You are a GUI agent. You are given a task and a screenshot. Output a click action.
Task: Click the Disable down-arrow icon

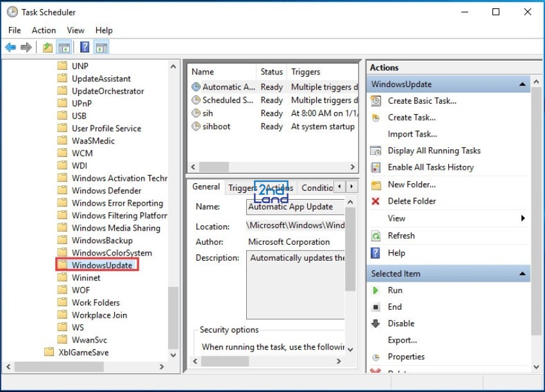pyautogui.click(x=376, y=323)
